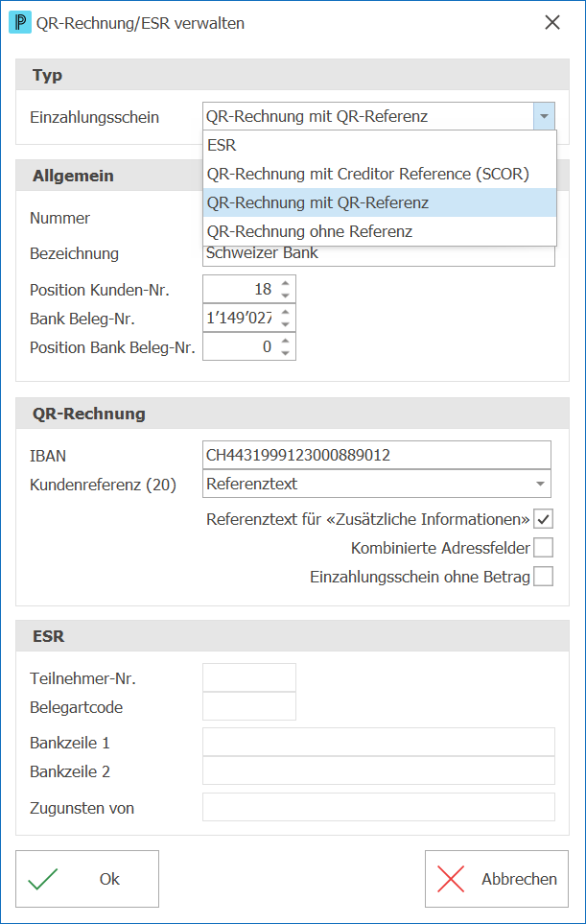Increase Position Bank Beleg-Nr. value

pos(286,342)
